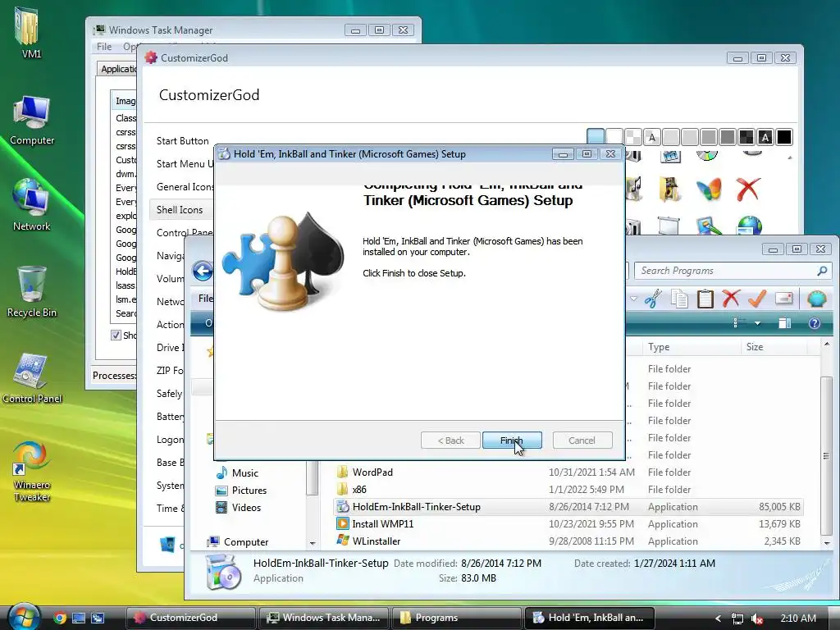Select Start Button in CustomizerGod sidebar
The height and width of the screenshot is (630, 840).
coord(183,141)
